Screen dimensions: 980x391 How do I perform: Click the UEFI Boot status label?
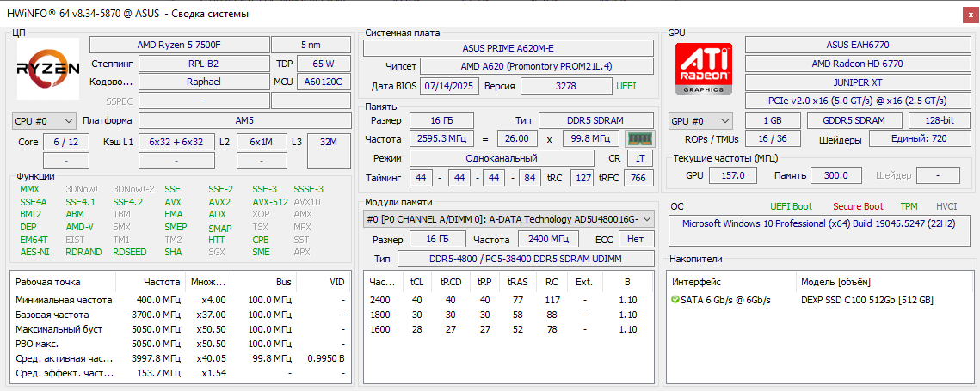coord(791,206)
